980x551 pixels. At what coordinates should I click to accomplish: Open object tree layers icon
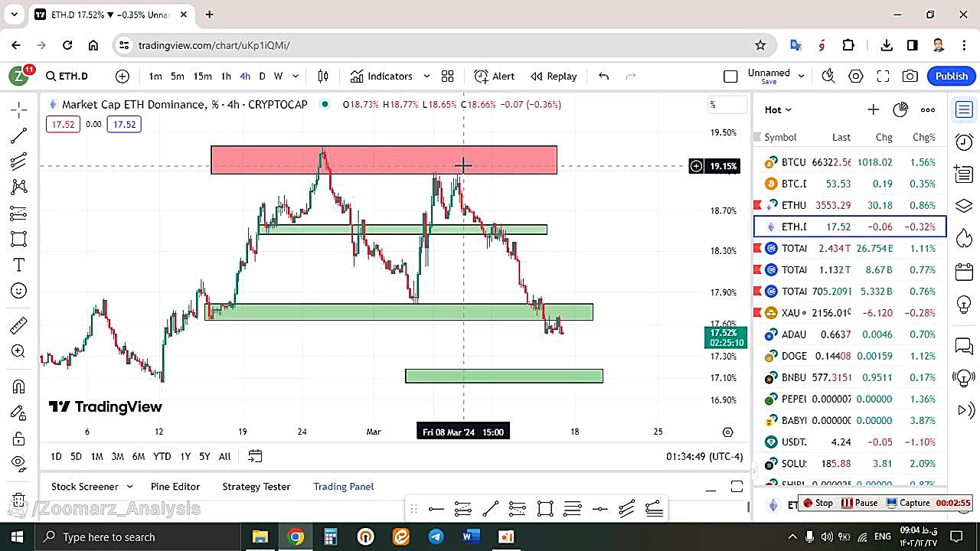click(964, 206)
